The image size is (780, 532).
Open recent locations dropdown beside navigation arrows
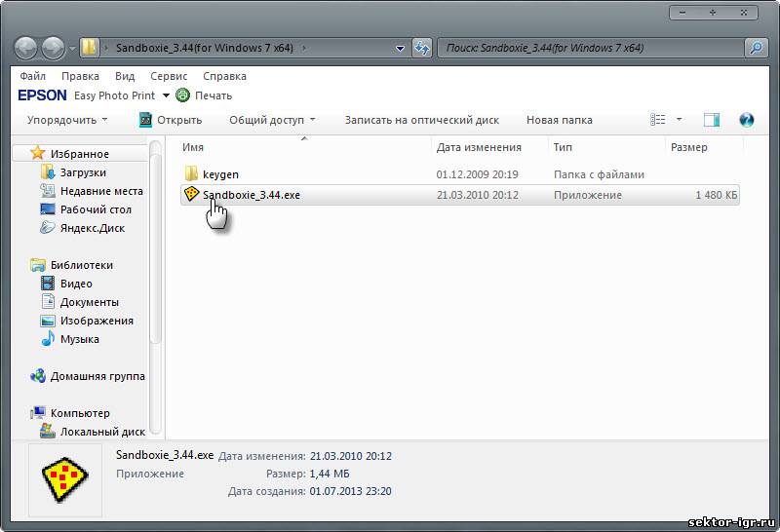point(71,49)
